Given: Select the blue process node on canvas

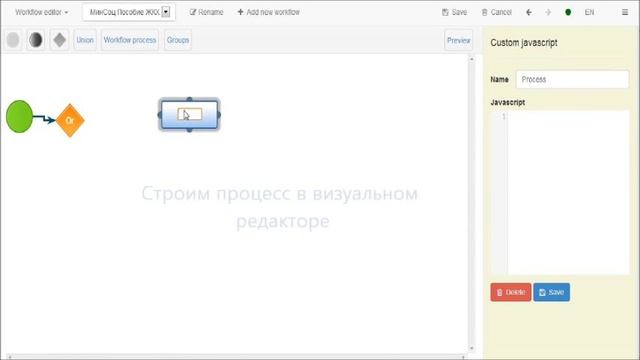Looking at the screenshot, I should (189, 115).
